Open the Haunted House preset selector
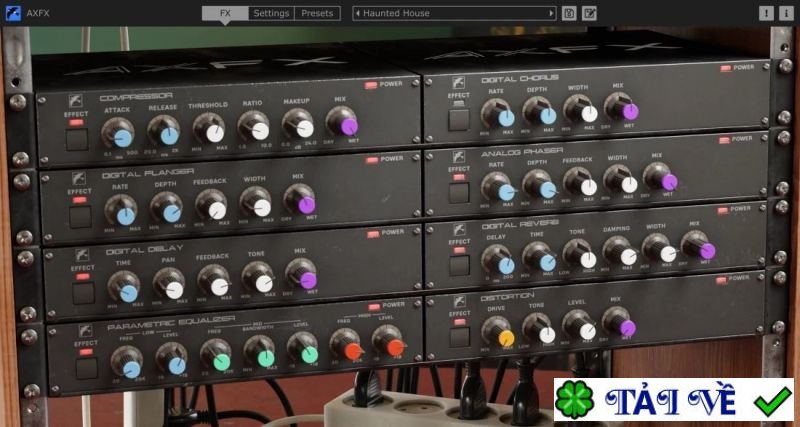This screenshot has width=800, height=427. (454, 13)
